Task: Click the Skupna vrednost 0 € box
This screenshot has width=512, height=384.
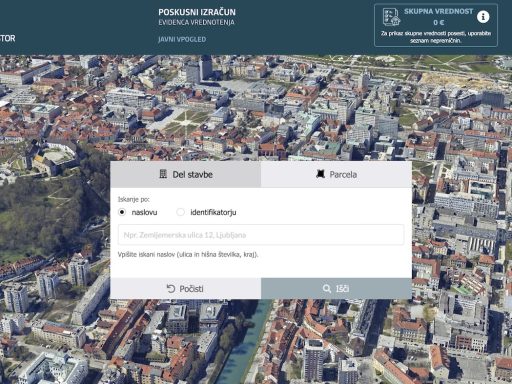Action: click(436, 25)
